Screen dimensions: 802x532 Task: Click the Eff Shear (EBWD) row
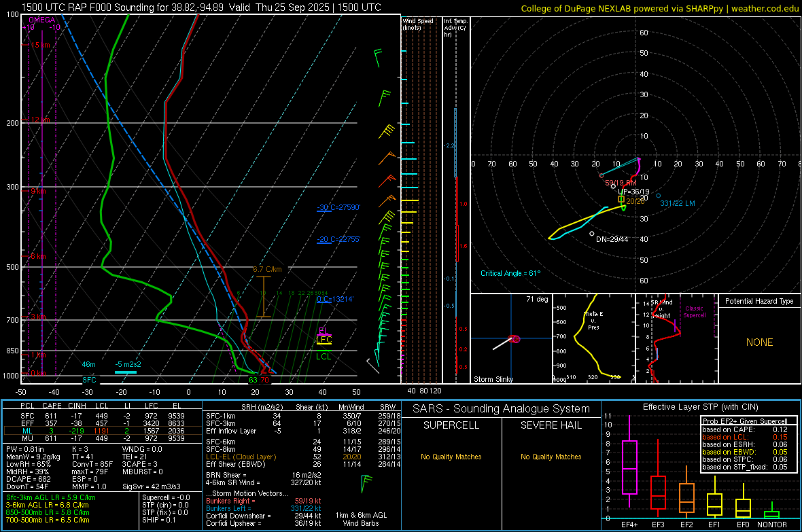click(303, 465)
